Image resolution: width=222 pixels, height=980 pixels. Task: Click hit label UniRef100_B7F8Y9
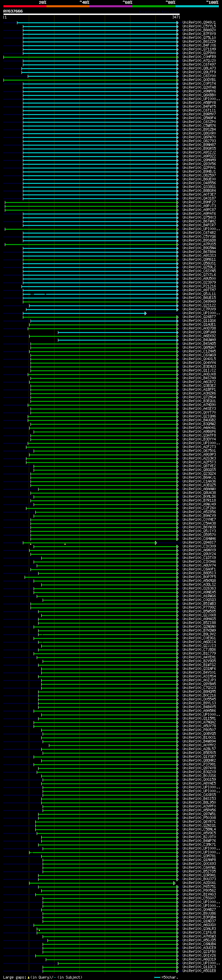(x=199, y=34)
